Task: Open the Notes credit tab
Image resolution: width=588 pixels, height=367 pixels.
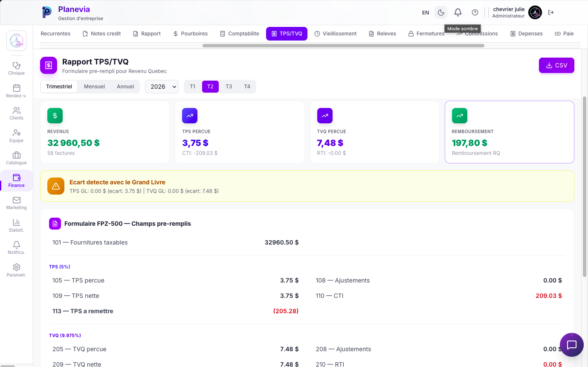Action: coord(101,34)
